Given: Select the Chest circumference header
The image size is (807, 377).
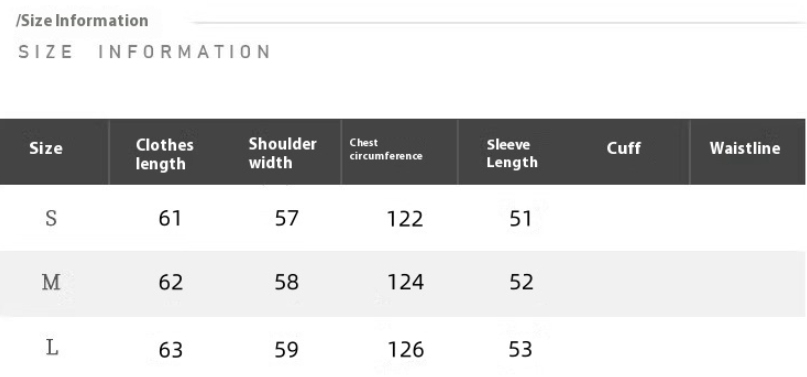Looking at the screenshot, I should [x=386, y=150].
